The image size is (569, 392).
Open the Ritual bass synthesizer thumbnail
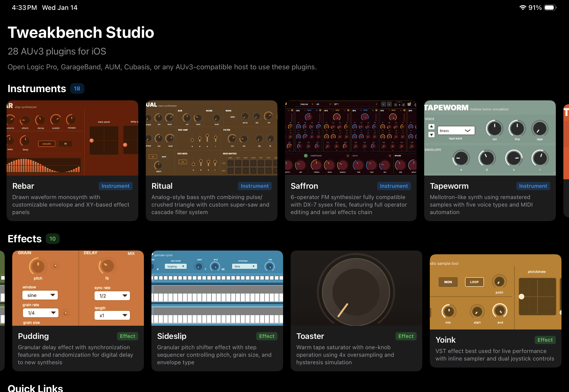click(211, 138)
